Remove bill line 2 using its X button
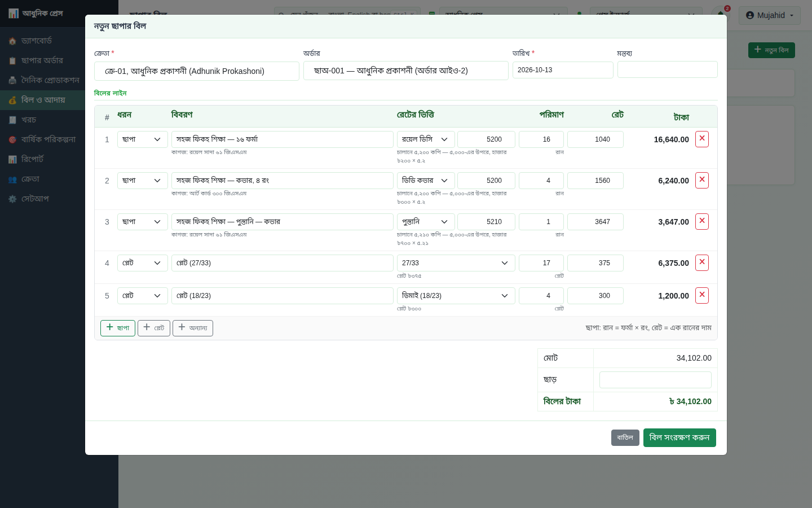Image resolution: width=812 pixels, height=508 pixels. point(702,180)
